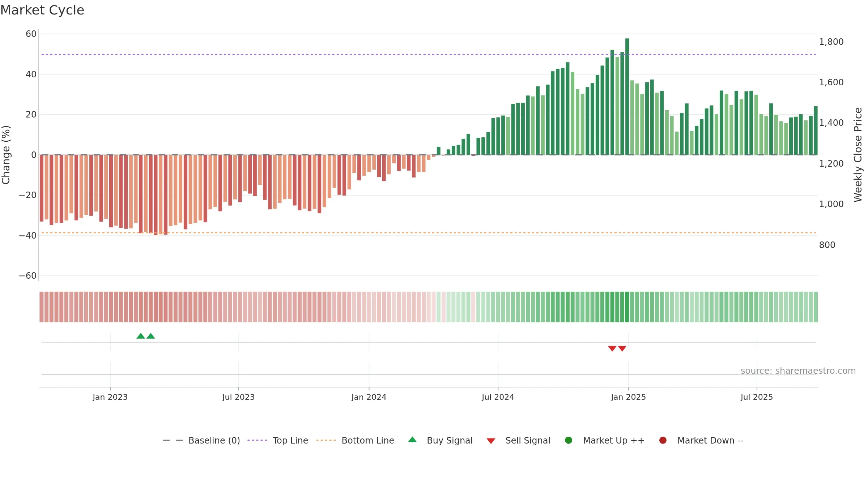Image resolution: width=868 pixels, height=488 pixels.
Task: Click the Change (%) axis title
Action: (x=6, y=155)
